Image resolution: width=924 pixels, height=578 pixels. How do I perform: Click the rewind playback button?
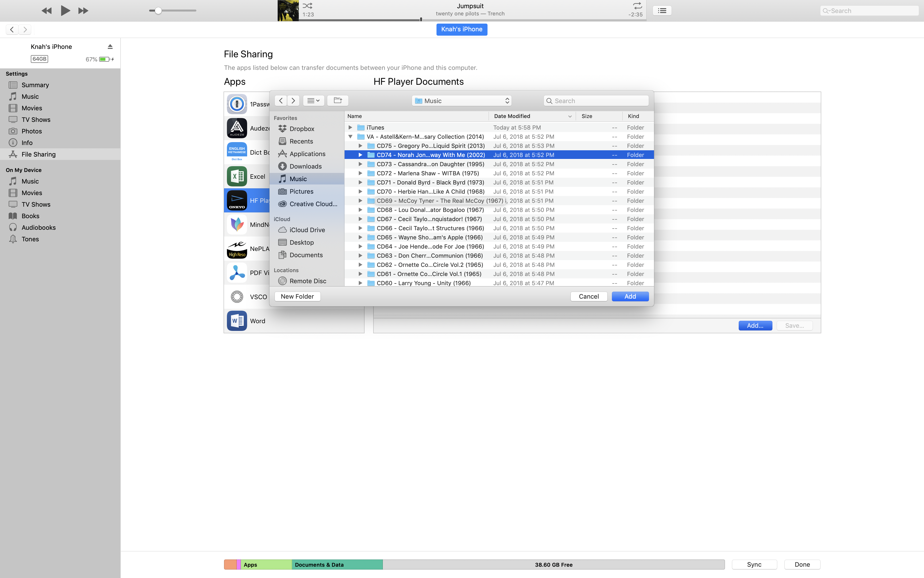click(47, 11)
